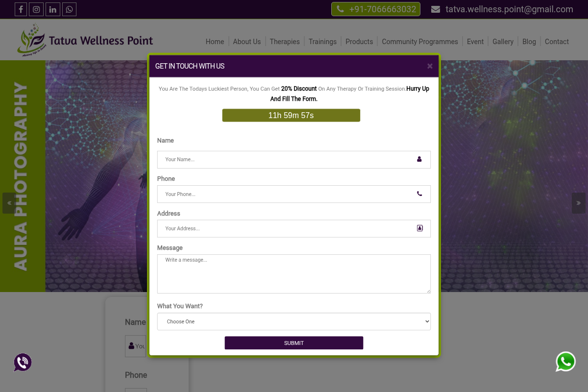Expand the next slide chevron on the right

[x=578, y=203]
